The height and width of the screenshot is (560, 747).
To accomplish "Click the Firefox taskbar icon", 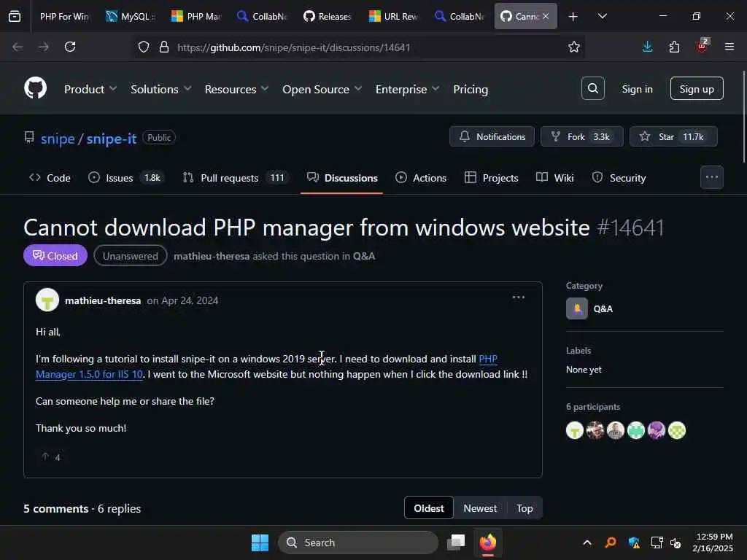I will tap(488, 542).
